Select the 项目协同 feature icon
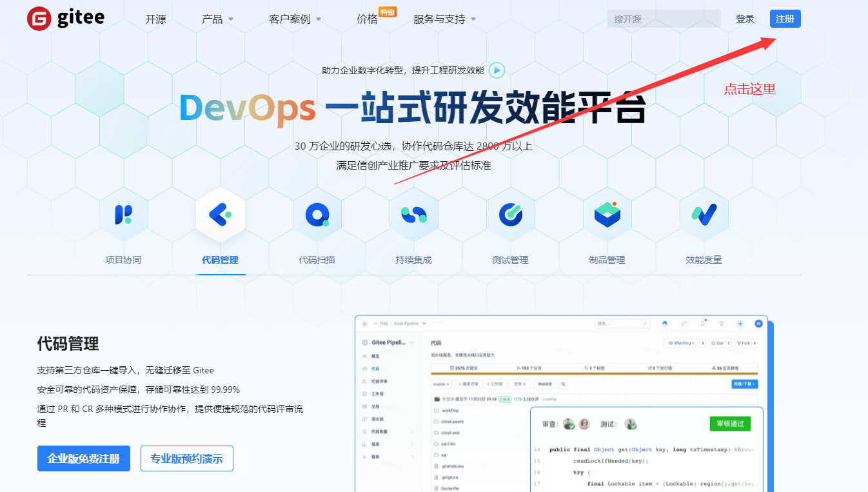 [124, 215]
